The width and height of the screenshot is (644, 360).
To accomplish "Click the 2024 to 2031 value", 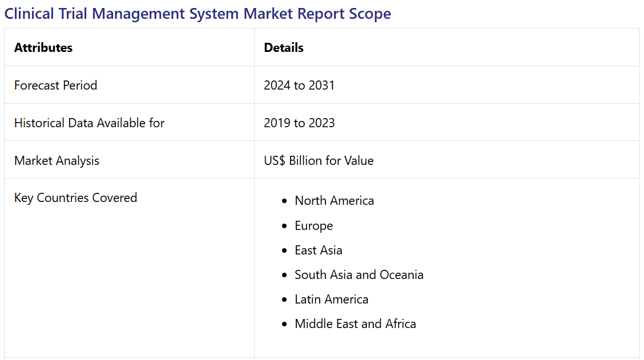I will [299, 86].
